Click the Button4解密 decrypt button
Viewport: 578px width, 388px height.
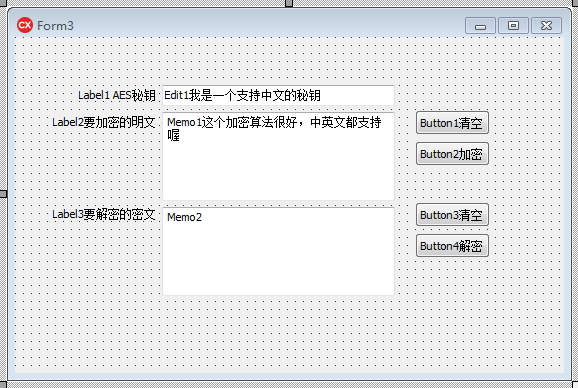click(x=452, y=245)
